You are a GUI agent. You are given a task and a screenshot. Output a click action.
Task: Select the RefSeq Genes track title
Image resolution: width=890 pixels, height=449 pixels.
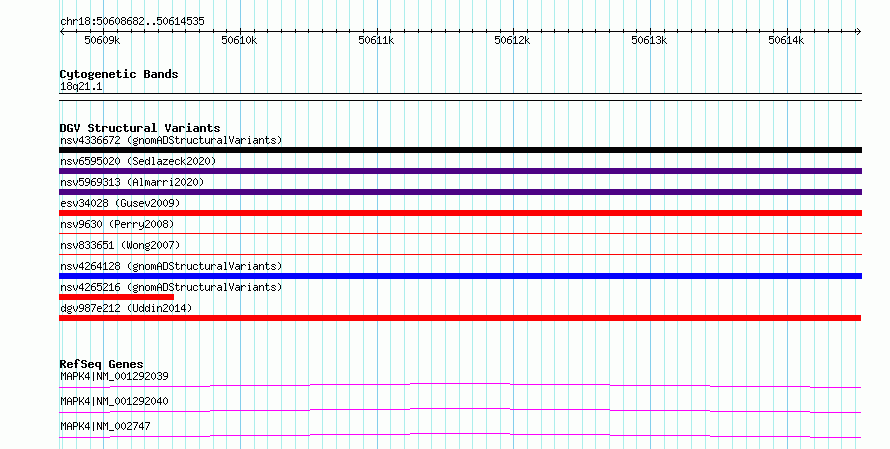101,364
